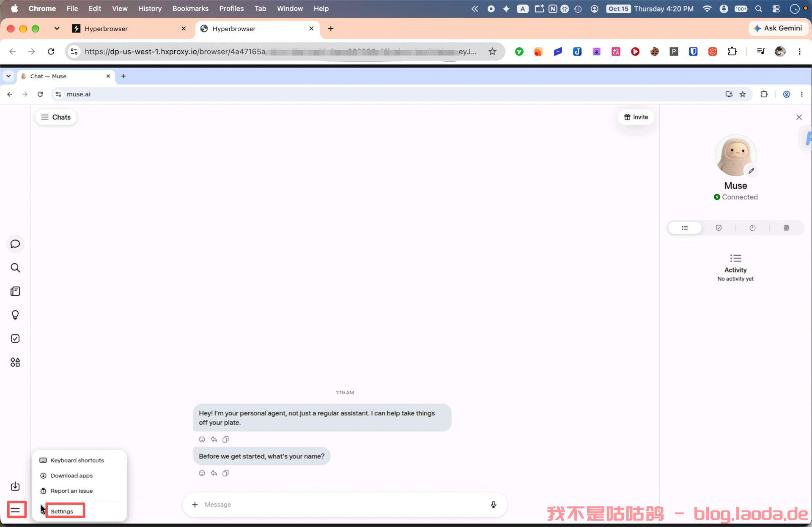Bookmark muse.ai with inner star icon

click(x=743, y=94)
